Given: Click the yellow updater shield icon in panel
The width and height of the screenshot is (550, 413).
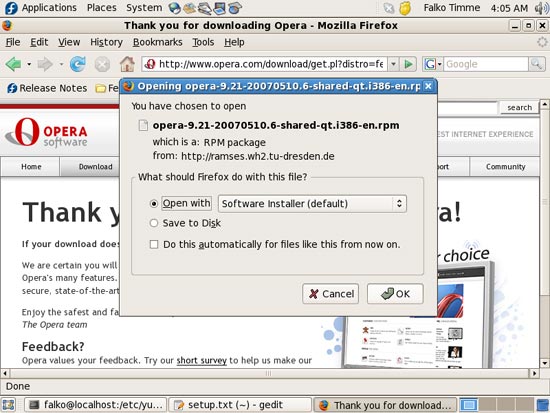Looking at the screenshot, I should tap(405, 8).
